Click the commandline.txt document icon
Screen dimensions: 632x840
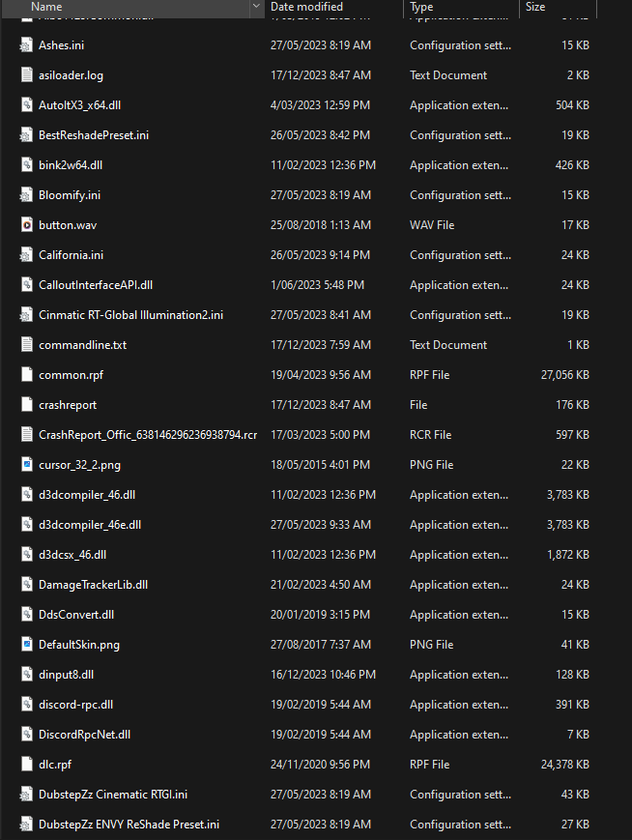tap(26, 345)
